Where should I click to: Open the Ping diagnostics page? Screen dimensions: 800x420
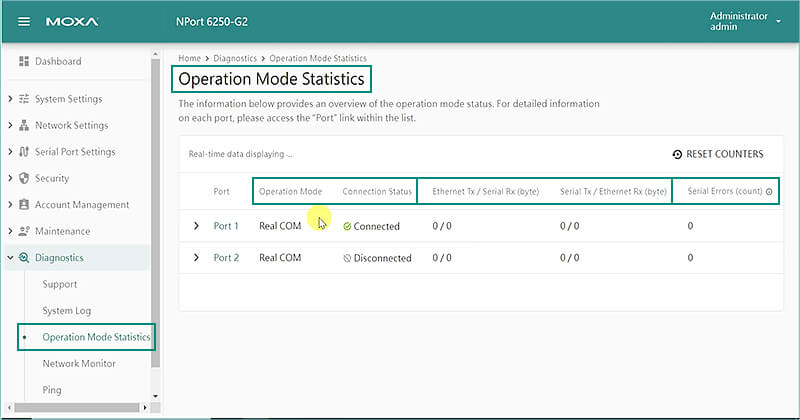52,390
